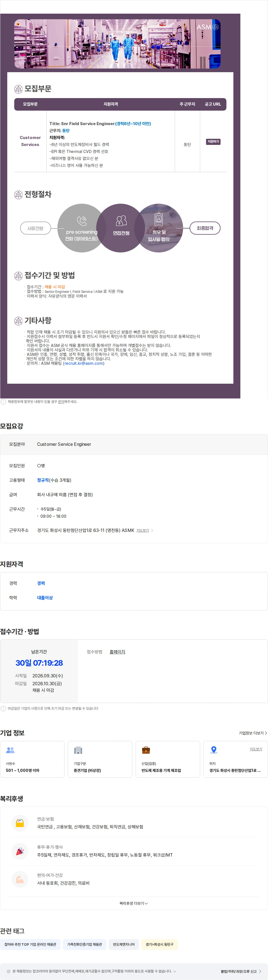The image size is (268, 980).
Task: Open the 홈페이지 application method link
Action: [x=118, y=652]
